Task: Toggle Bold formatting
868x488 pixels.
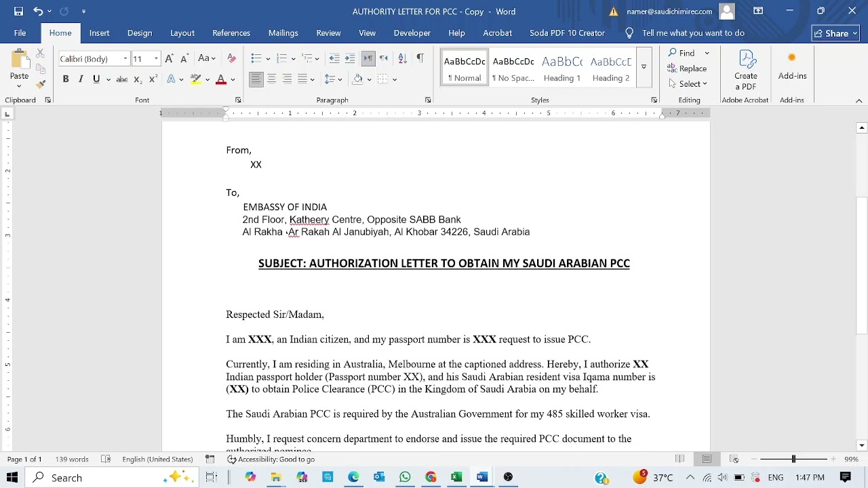Action: pyautogui.click(x=66, y=79)
